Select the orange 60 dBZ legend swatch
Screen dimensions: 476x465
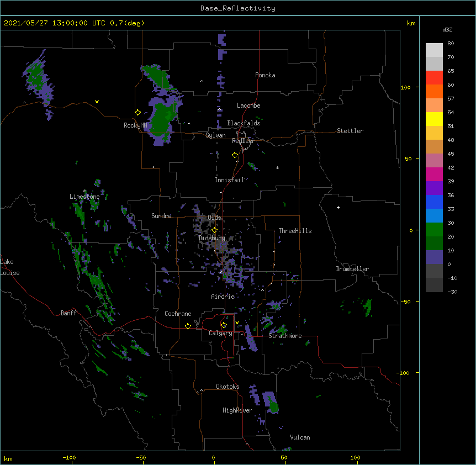coord(434,91)
